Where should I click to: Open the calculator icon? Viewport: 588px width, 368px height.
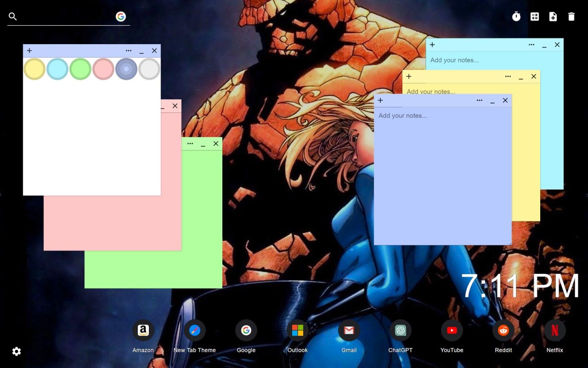[535, 17]
